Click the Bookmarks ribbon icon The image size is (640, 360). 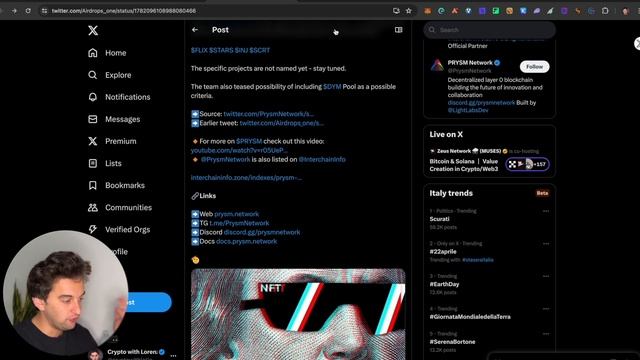(x=93, y=185)
